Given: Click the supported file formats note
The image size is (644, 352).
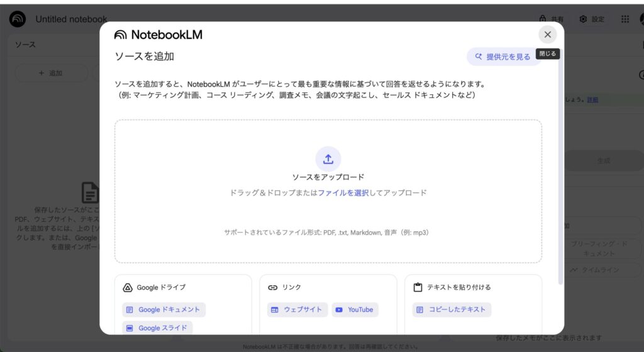Looking at the screenshot, I should [x=326, y=233].
